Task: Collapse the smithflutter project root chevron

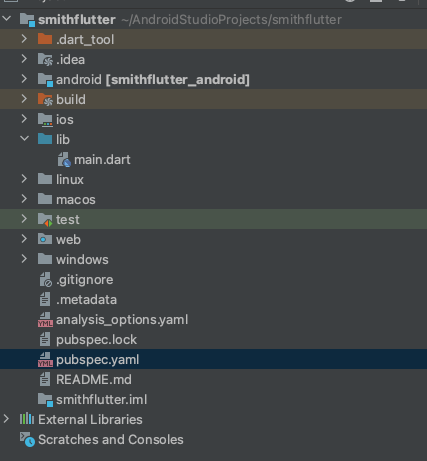Action: pos(7,19)
